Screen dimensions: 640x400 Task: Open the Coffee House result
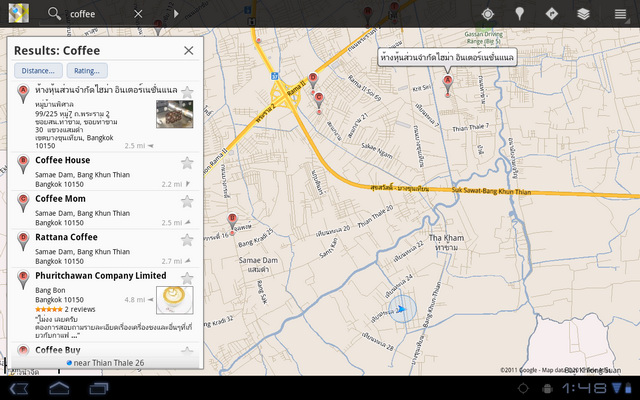pos(106,171)
